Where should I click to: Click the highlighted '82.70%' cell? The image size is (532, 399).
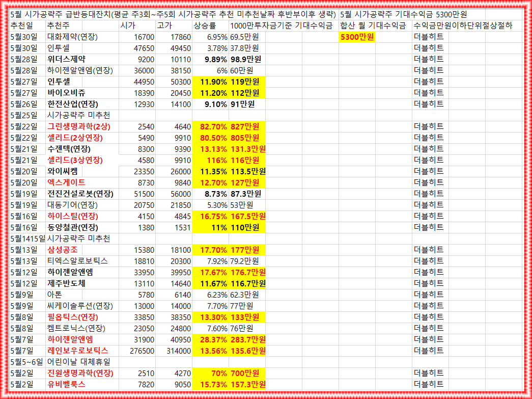point(210,126)
